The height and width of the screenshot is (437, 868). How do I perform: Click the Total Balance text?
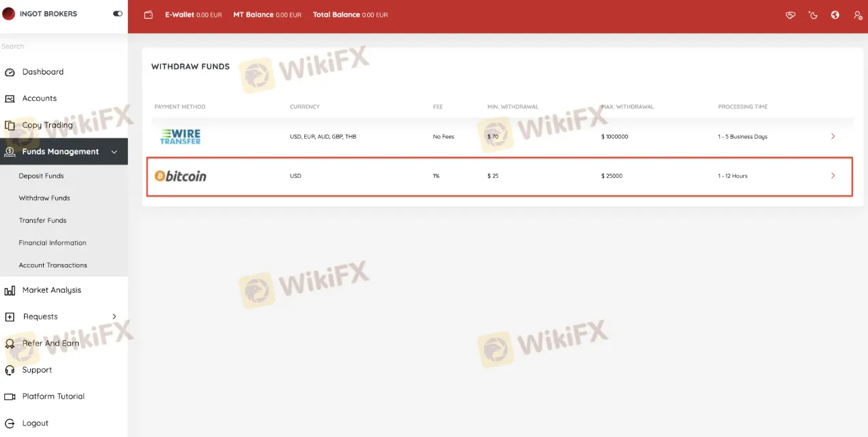click(350, 15)
